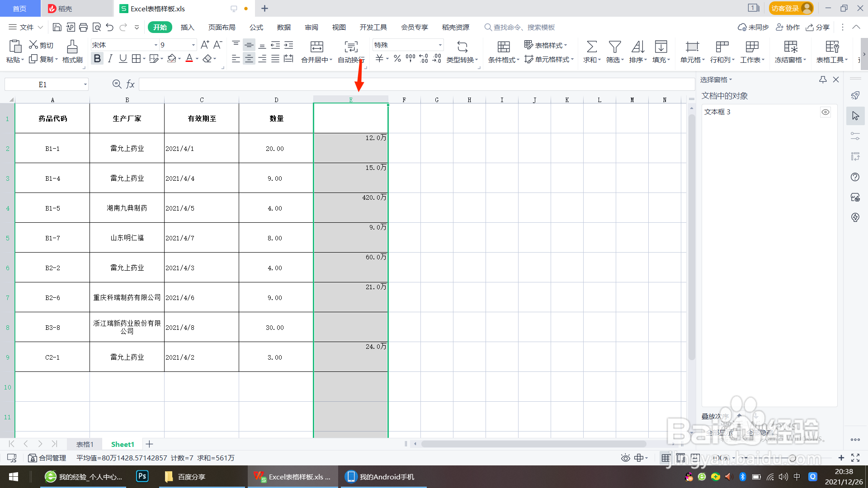Click the Merge and Center (合并居中) icon

click(316, 47)
